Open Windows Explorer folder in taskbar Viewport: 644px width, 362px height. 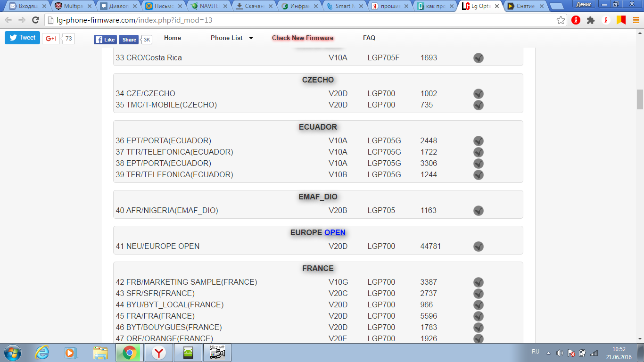coord(100,353)
